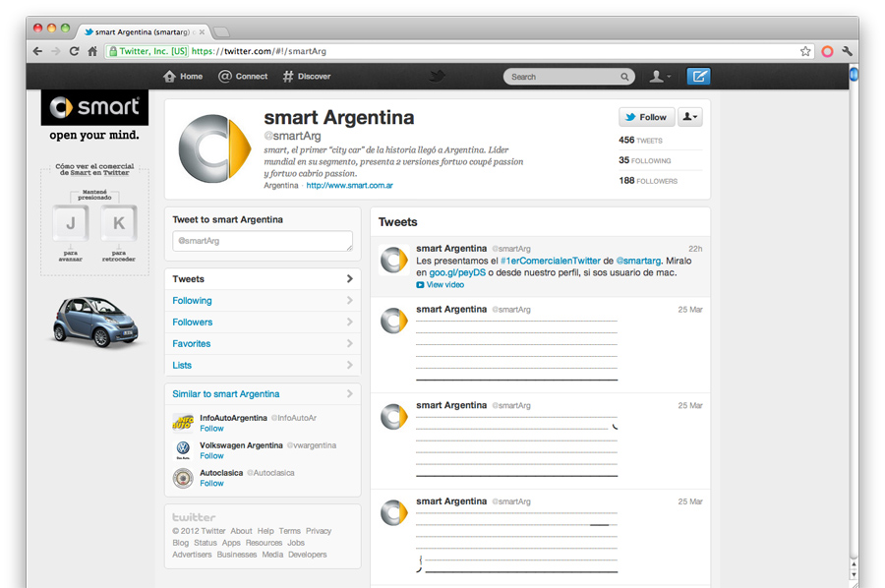Open the 22h tweet timestamp
This screenshot has height=588, width=885.
[x=695, y=249]
